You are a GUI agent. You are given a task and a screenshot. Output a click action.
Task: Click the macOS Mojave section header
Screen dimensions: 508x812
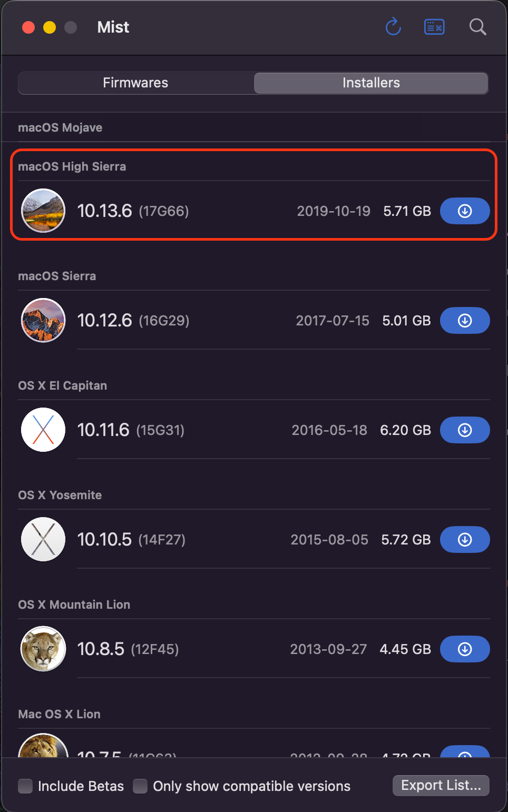click(60, 127)
